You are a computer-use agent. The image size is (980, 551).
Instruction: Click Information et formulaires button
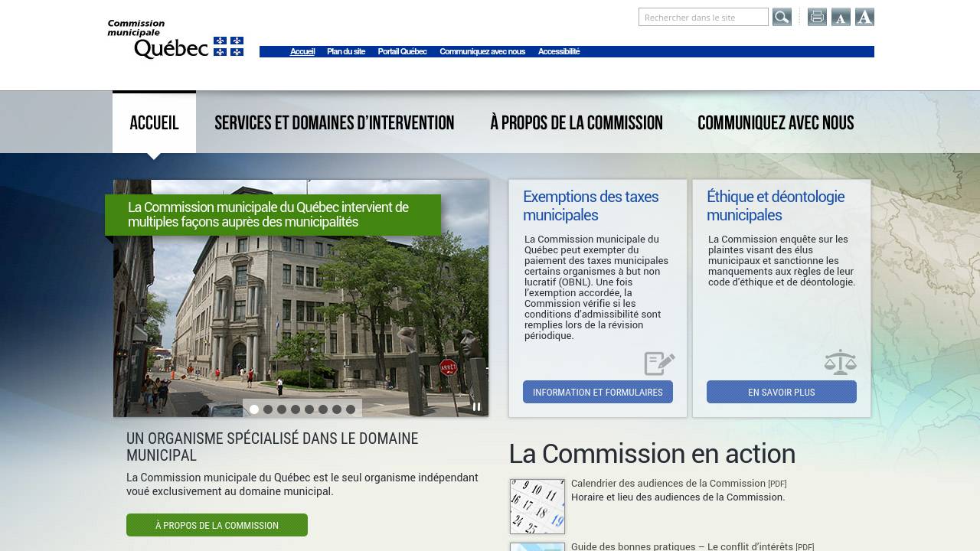pyautogui.click(x=598, y=392)
